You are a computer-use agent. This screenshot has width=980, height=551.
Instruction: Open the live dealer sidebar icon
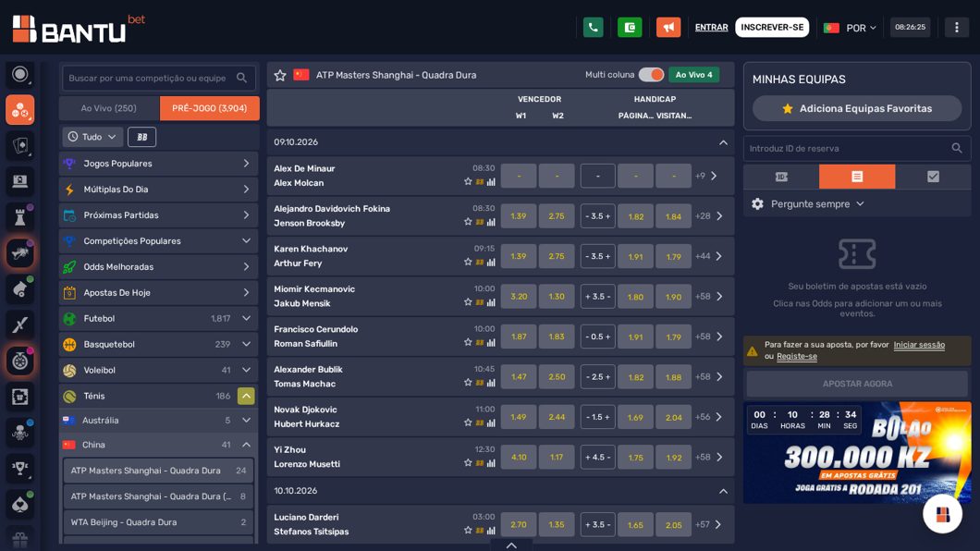[x=20, y=181]
